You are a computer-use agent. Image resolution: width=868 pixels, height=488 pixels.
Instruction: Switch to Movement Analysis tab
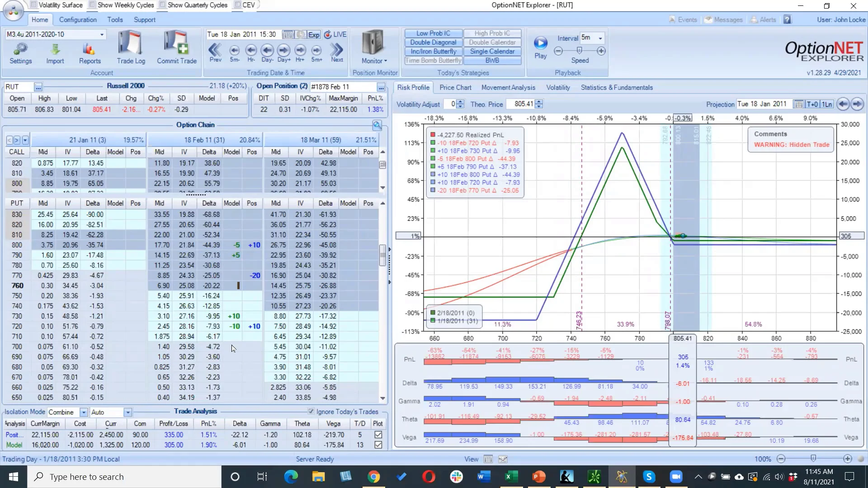(508, 88)
